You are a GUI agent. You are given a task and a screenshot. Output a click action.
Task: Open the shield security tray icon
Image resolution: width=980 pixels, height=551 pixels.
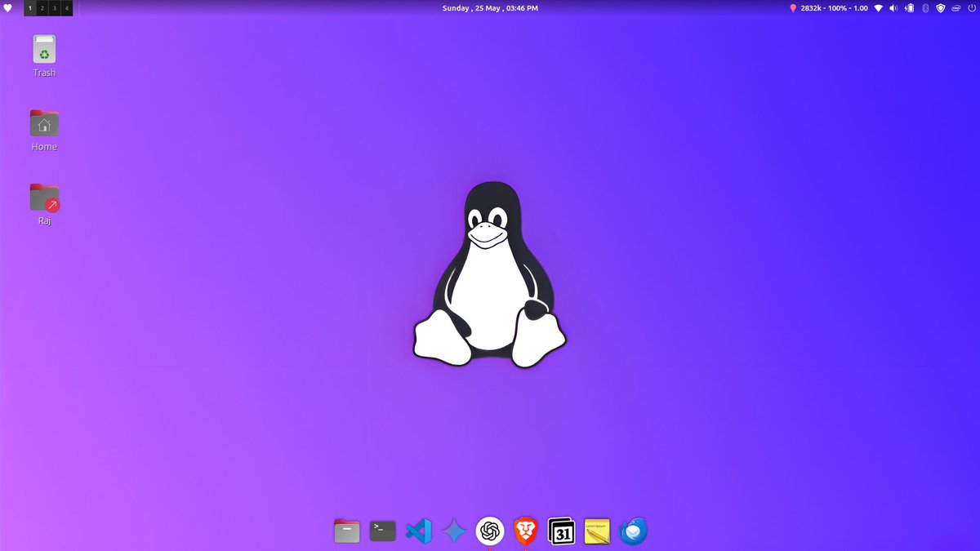click(940, 8)
